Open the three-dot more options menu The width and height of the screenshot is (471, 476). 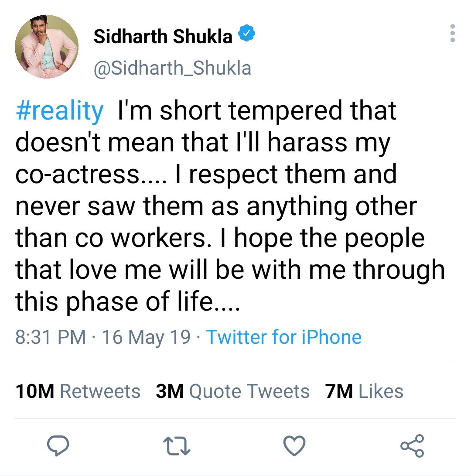[x=453, y=33]
